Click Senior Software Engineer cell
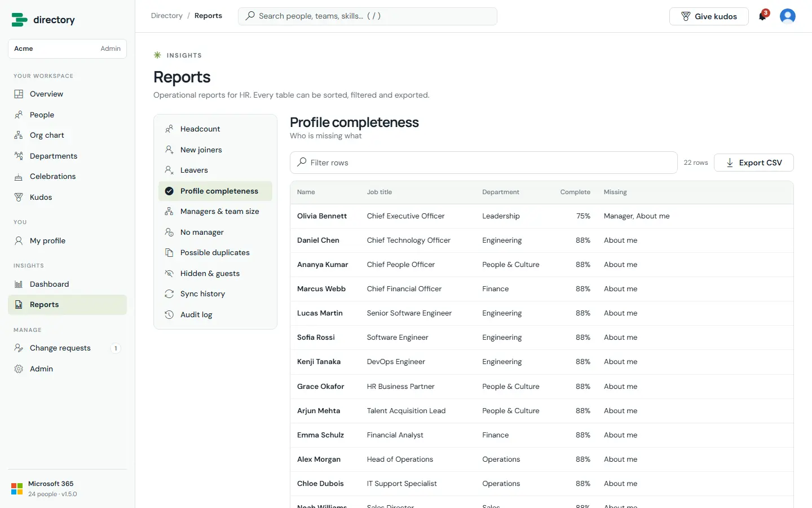The height and width of the screenshot is (508, 812). [409, 313]
